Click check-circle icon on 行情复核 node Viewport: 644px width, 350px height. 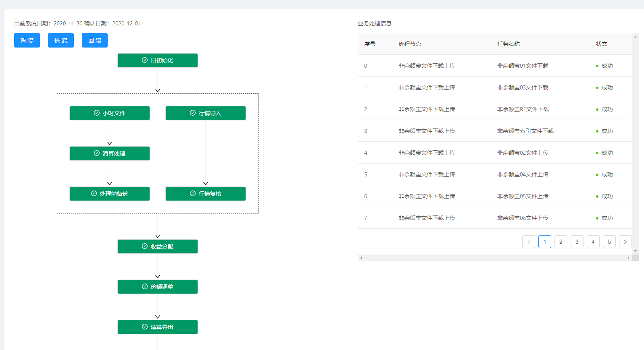tap(193, 193)
